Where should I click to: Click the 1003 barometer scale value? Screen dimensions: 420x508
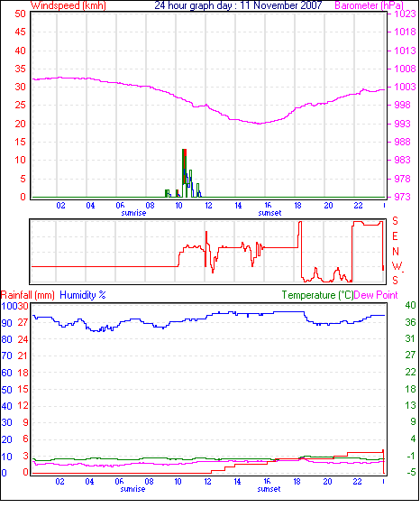[405, 88]
